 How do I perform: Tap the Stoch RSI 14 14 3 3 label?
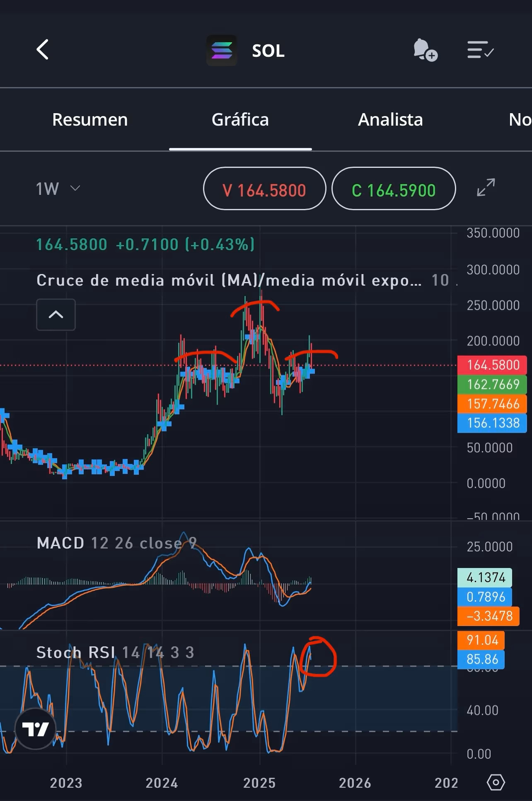tap(115, 653)
